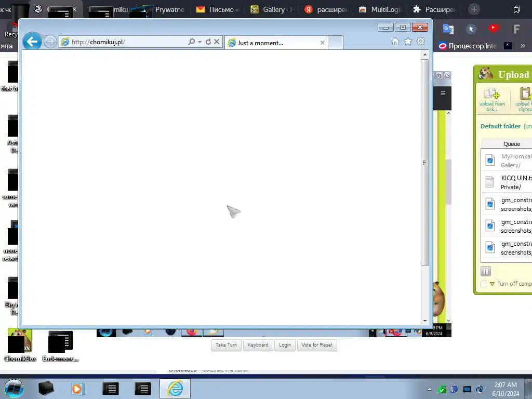Go back in Internet Explorer
The height and width of the screenshot is (399, 532).
32,42
